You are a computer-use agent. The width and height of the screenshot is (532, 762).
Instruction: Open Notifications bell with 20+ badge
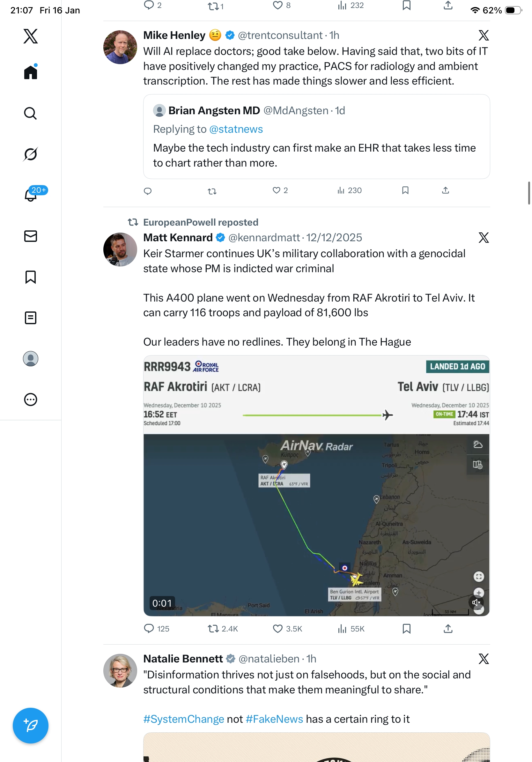point(31,195)
